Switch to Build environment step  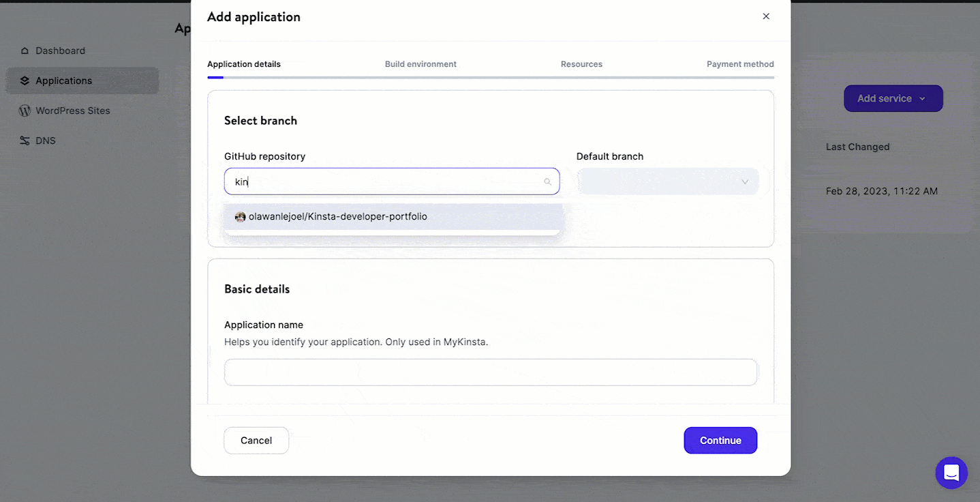[x=420, y=64]
